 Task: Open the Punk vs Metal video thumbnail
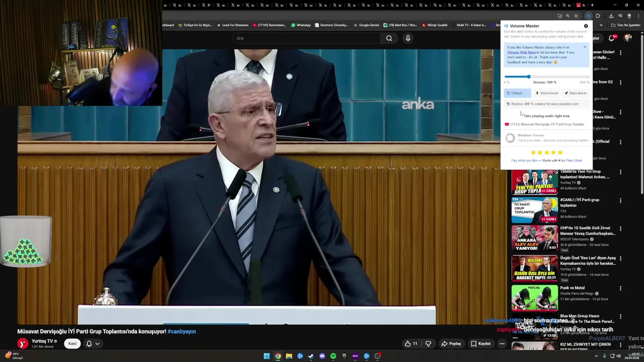[x=535, y=298]
